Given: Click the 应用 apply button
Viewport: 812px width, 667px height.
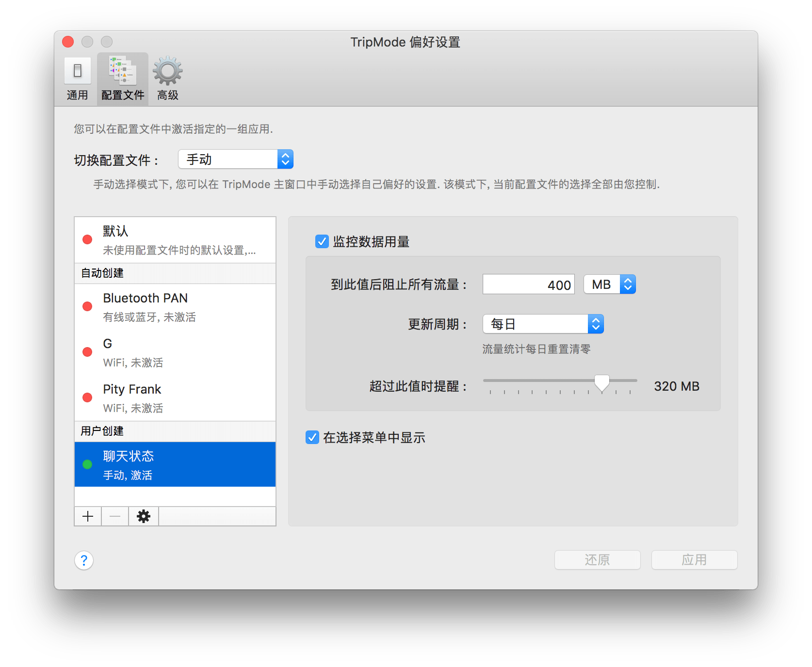Looking at the screenshot, I should pyautogui.click(x=695, y=560).
